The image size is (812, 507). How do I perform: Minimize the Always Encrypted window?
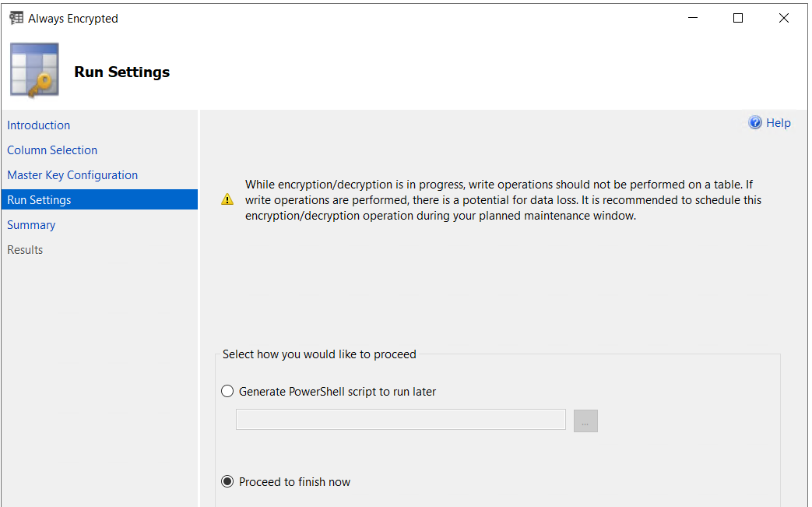click(693, 18)
